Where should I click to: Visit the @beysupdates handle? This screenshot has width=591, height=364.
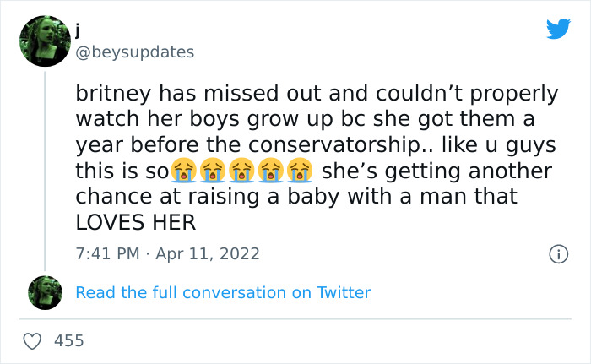135,52
